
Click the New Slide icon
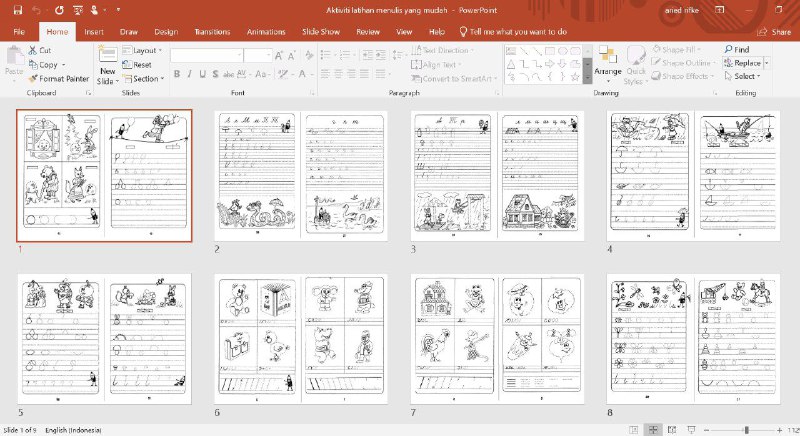107,57
